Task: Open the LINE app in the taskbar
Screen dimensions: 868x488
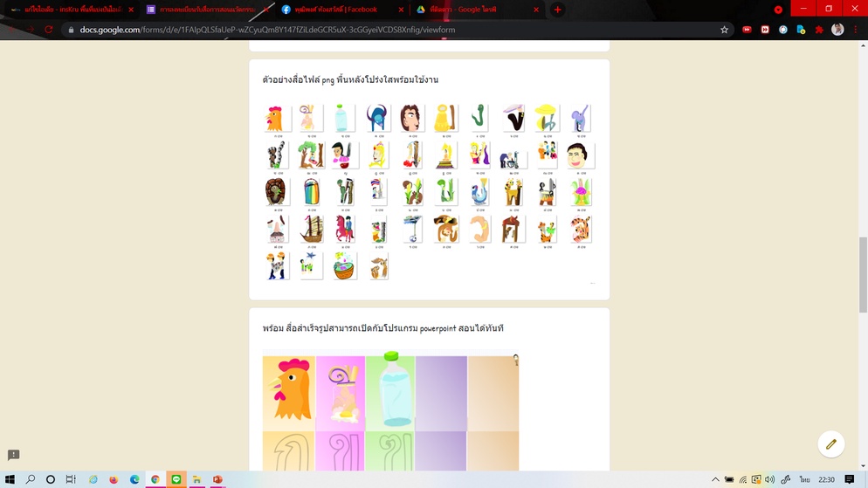Action: pyautogui.click(x=176, y=479)
